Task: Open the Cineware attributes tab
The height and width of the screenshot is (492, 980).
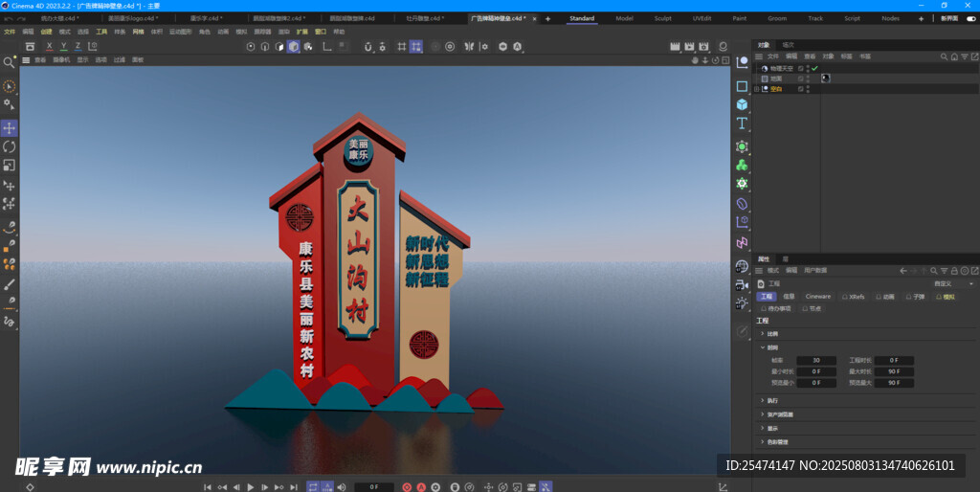Action: coord(818,297)
